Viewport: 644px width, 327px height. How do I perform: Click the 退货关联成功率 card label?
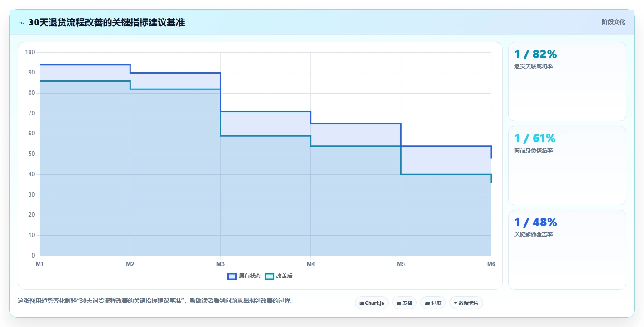(x=534, y=66)
